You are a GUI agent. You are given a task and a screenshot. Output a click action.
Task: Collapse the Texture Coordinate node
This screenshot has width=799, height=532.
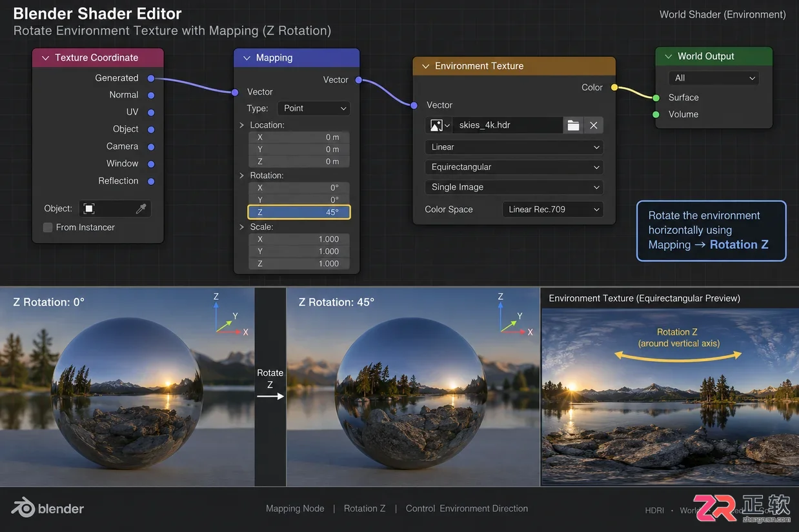(45, 58)
